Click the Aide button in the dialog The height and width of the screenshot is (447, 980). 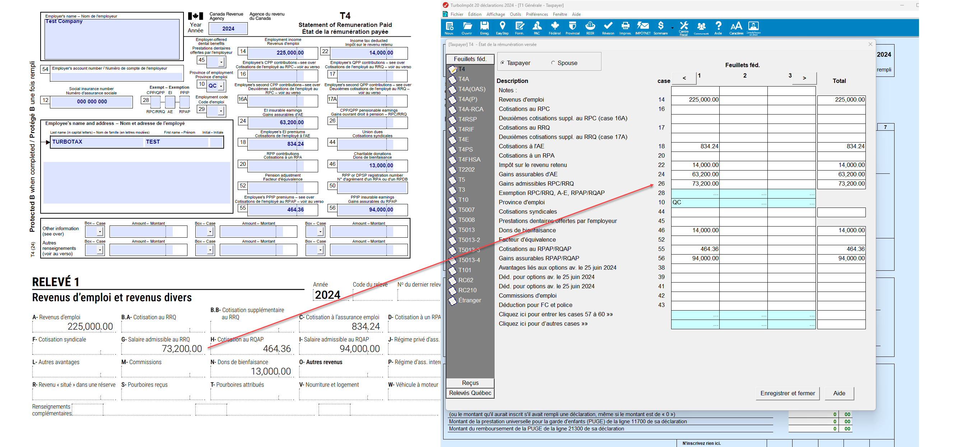839,394
